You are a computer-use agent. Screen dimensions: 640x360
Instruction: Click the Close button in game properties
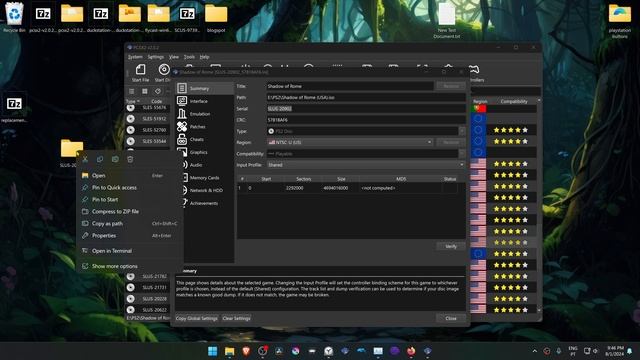451,318
